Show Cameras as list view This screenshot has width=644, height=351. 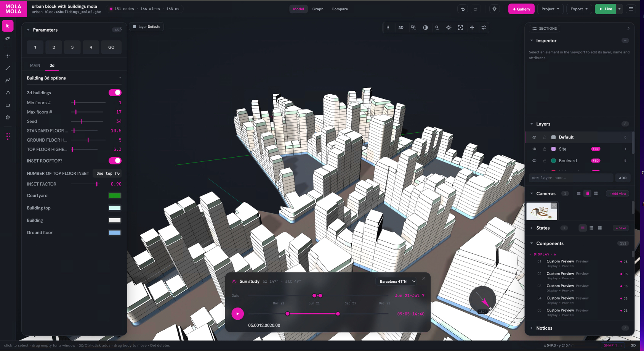coord(579,193)
